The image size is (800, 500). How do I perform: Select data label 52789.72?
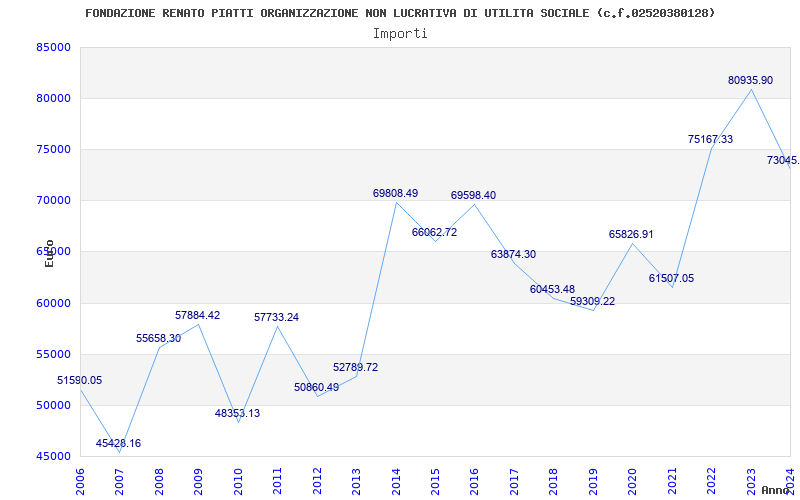[x=356, y=367]
